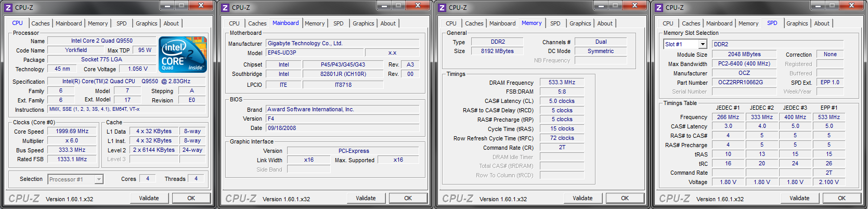Click the BIOS brand Award Software International, Inc.
Image resolution: width=868 pixels, height=209 pixels.
[343, 109]
